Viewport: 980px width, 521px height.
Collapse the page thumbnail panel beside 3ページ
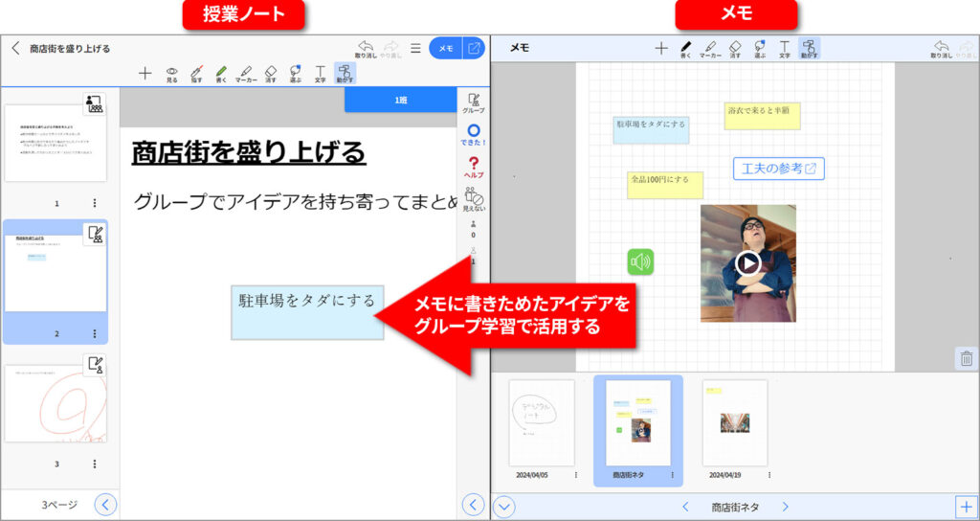click(106, 504)
